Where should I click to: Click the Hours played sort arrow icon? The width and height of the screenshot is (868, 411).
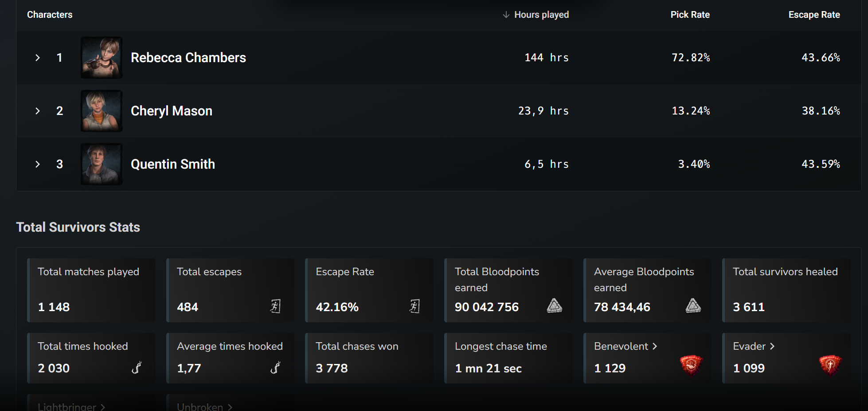click(x=506, y=15)
